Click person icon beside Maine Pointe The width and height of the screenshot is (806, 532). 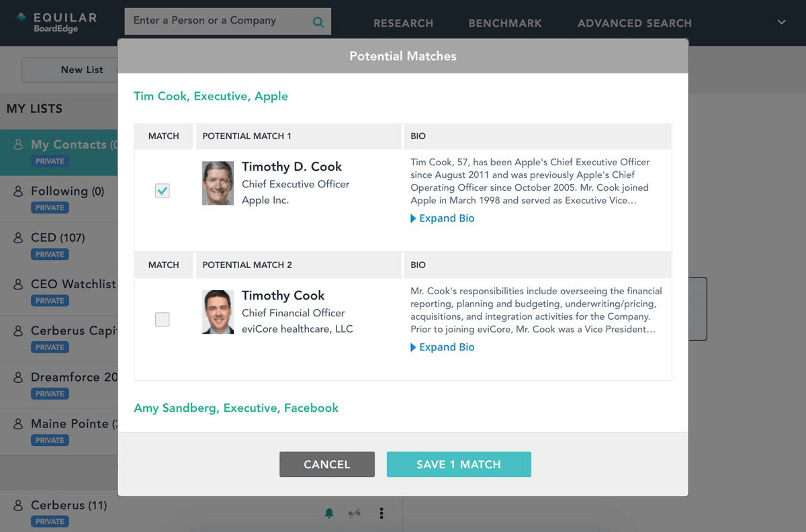tap(19, 424)
